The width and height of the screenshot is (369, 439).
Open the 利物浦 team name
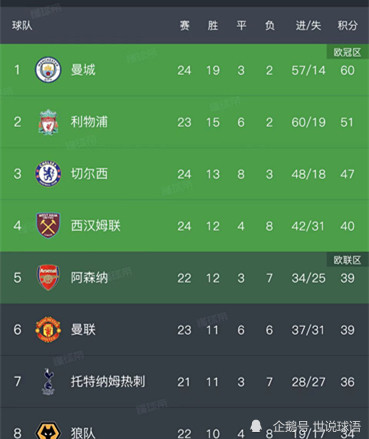(89, 122)
